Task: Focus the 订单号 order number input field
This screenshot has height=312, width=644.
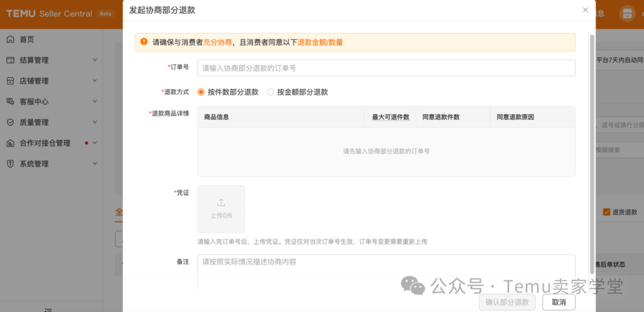Action: pyautogui.click(x=386, y=68)
